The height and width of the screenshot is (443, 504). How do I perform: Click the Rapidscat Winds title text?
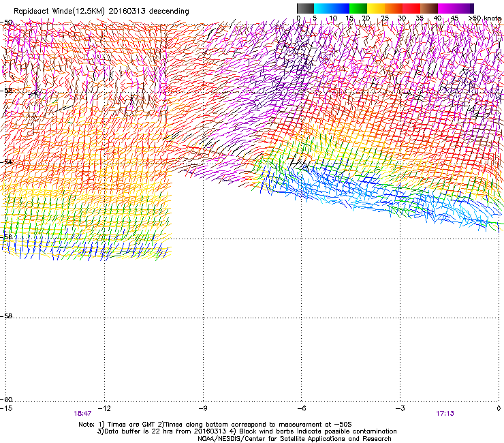point(101,12)
